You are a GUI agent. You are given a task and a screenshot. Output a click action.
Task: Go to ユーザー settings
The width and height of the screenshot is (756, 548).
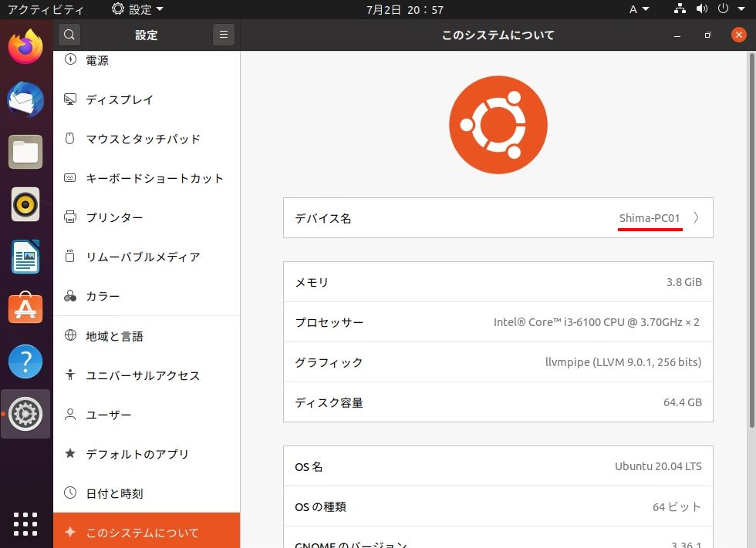point(147,415)
